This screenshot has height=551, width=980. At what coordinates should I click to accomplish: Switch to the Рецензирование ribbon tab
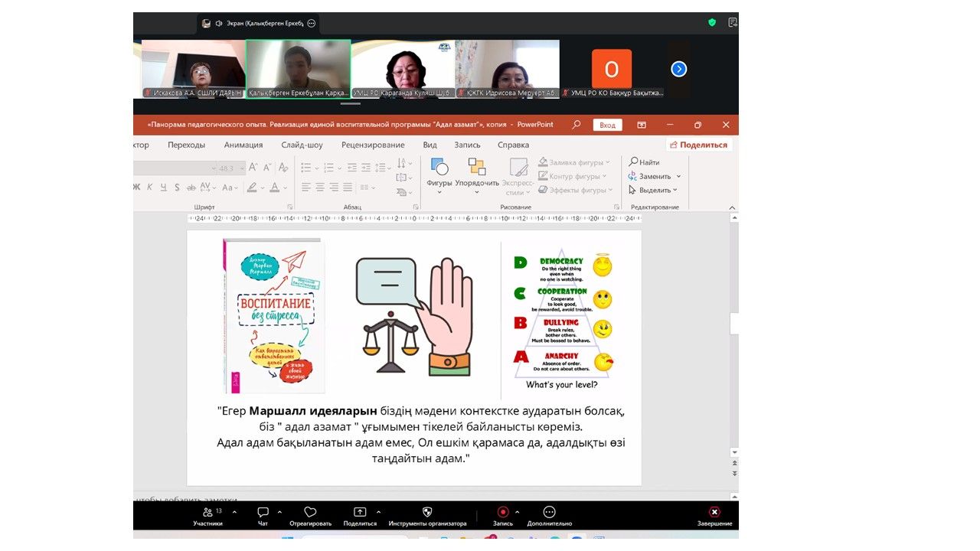373,145
